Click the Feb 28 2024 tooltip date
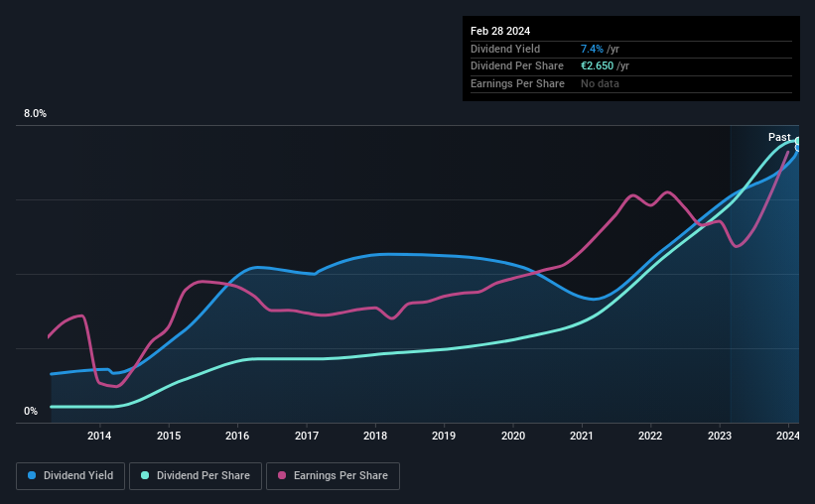This screenshot has width=815, height=504. (499, 31)
